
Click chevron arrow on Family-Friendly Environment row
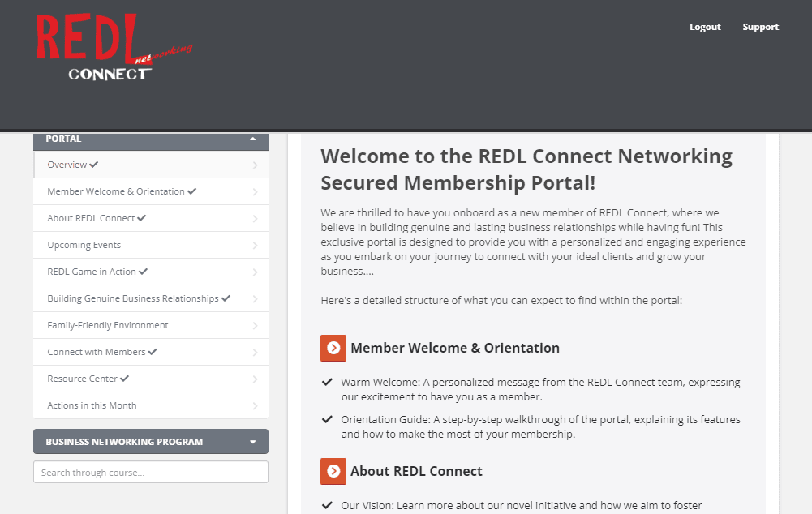click(x=256, y=326)
